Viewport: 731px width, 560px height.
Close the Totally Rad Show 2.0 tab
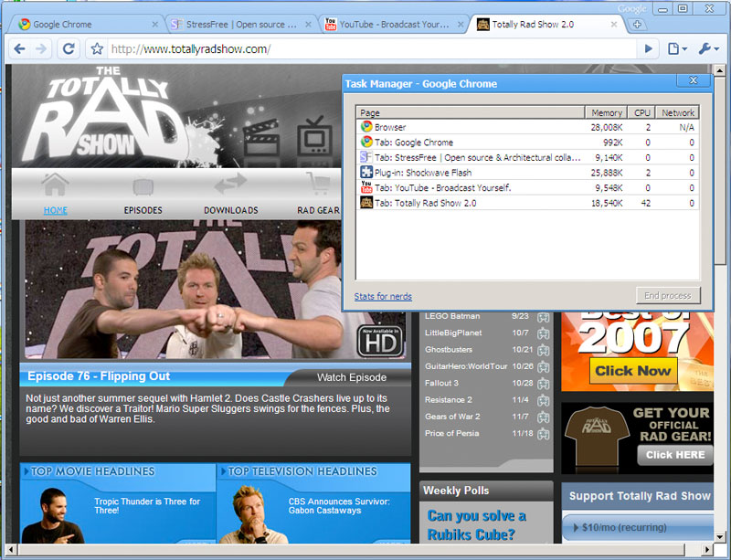[614, 25]
